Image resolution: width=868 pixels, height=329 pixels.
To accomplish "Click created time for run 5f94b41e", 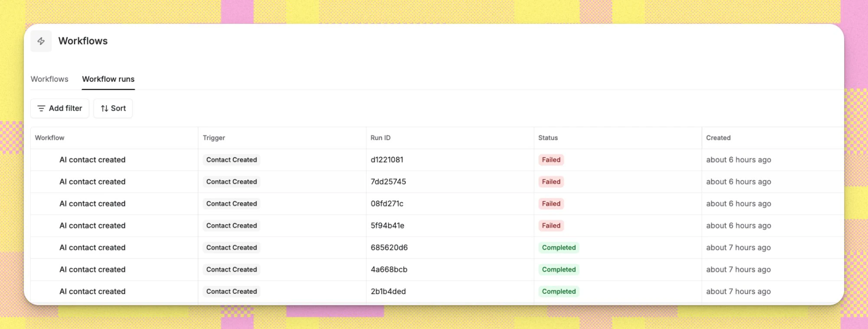I will [x=739, y=226].
